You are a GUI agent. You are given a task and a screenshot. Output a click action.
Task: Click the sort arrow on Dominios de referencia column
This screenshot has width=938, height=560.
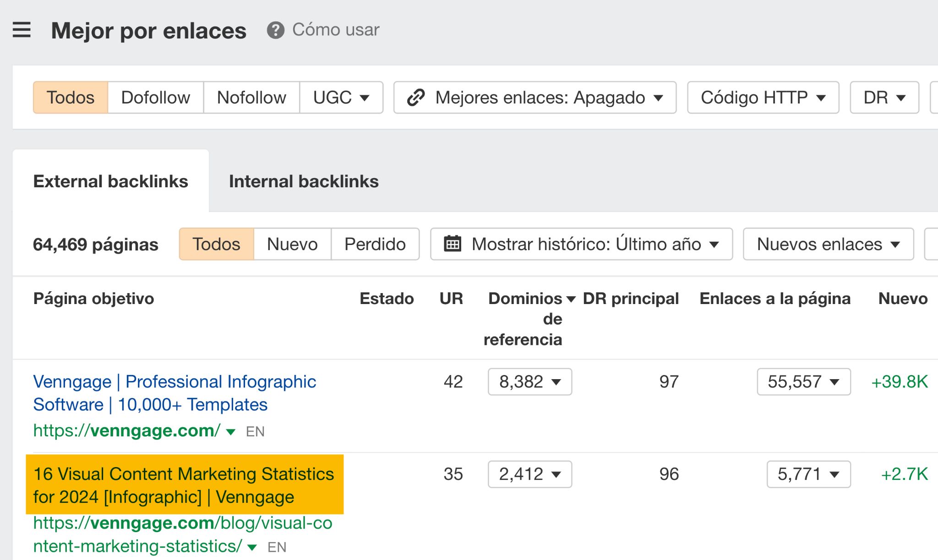pos(570,299)
